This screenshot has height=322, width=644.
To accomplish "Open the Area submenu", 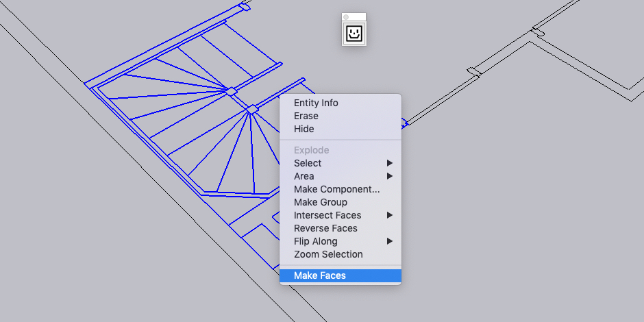I will pyautogui.click(x=340, y=176).
